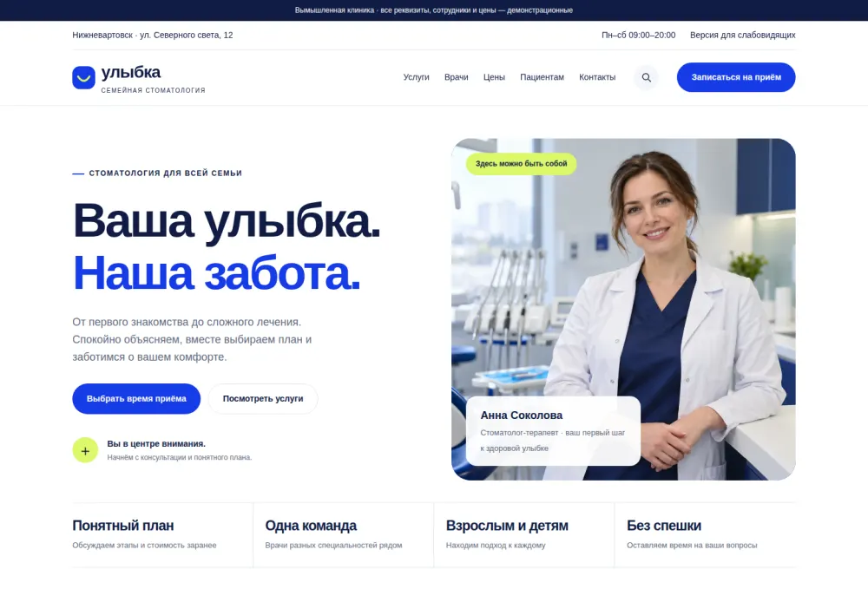This screenshot has height=602, width=868.
Task: Select Пациентам in navigation
Action: [542, 77]
